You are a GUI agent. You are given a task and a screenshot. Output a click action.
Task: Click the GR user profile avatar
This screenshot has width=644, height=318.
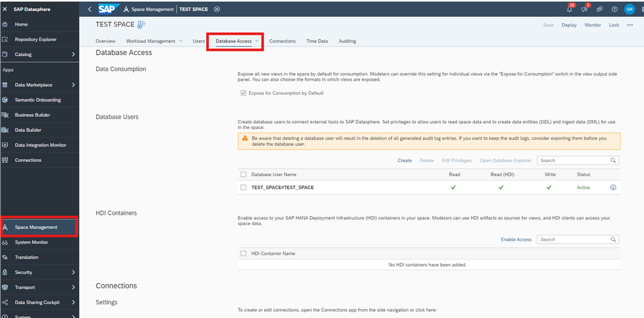click(629, 9)
